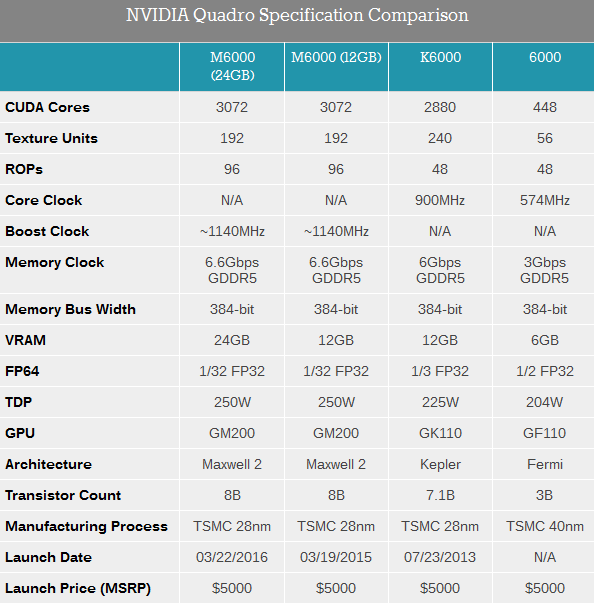Click the '3Gbps GDDR5' memory clock cell
The width and height of the screenshot is (594, 604).
coord(545,270)
